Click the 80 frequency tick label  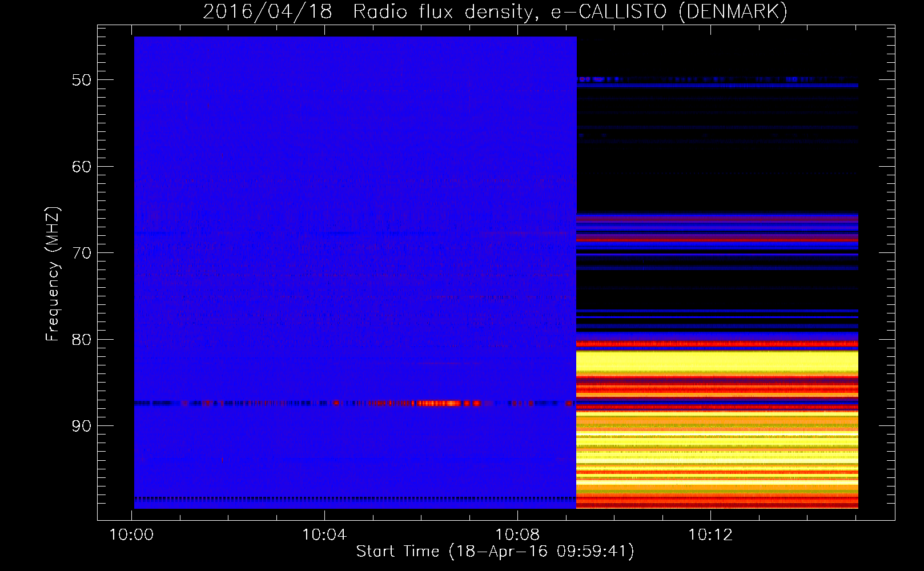click(x=82, y=340)
